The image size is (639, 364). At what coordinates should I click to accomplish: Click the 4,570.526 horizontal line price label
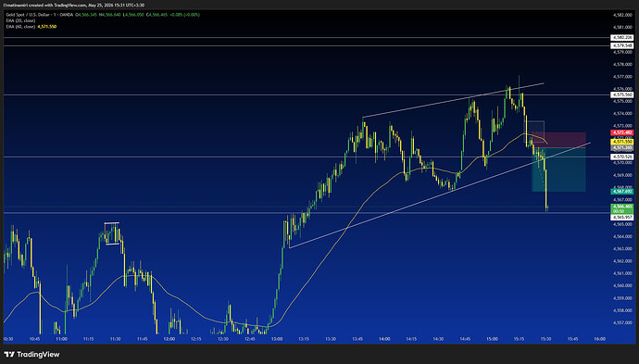pos(622,157)
